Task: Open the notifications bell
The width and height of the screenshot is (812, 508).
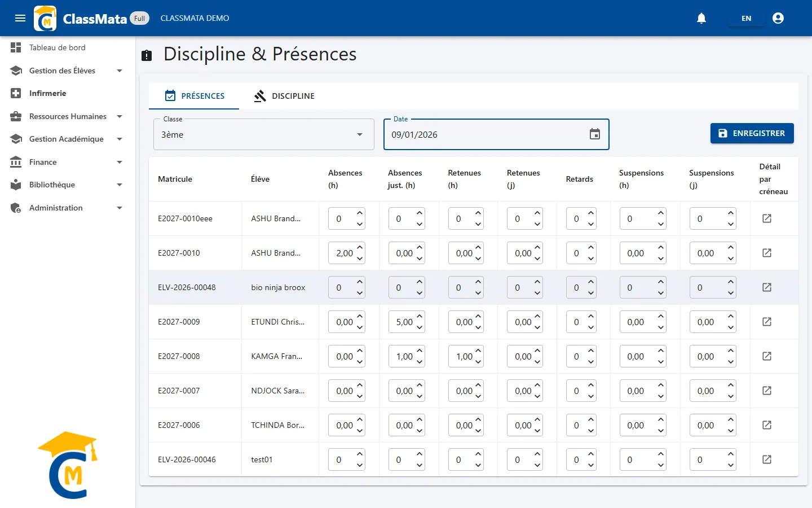Action: (x=701, y=18)
